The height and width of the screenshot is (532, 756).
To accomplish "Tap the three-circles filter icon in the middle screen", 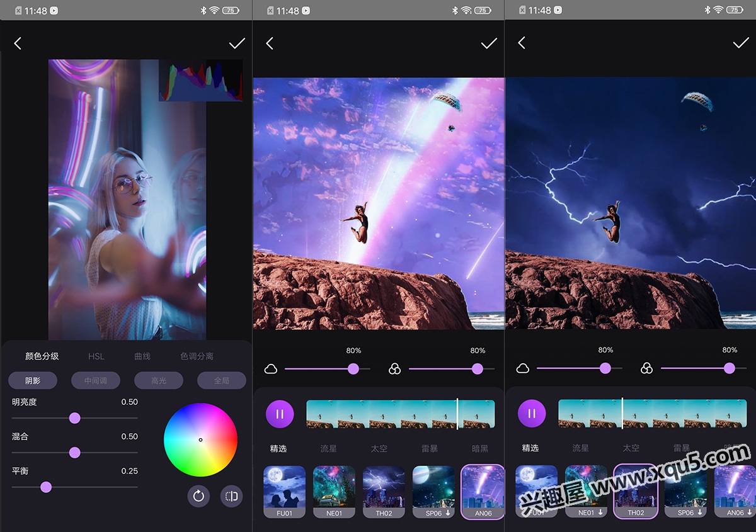I will click(x=394, y=369).
